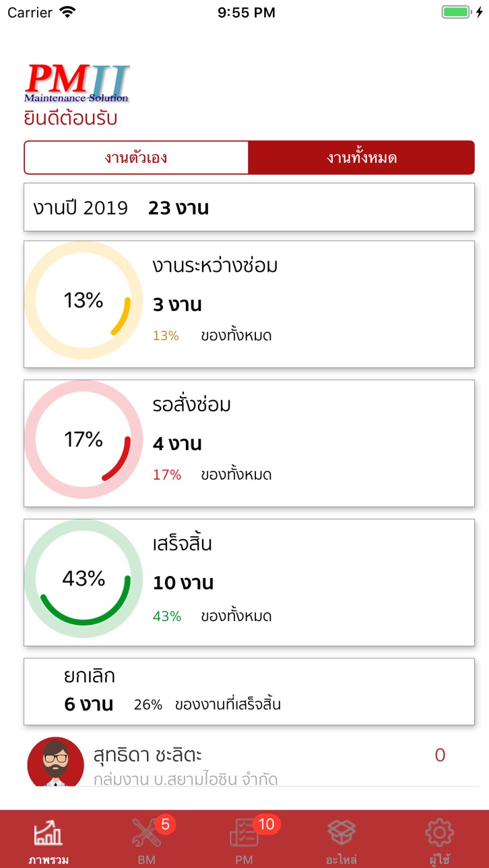Switch to งานทั้งหมด segment
This screenshot has height=868, width=489.
click(362, 158)
